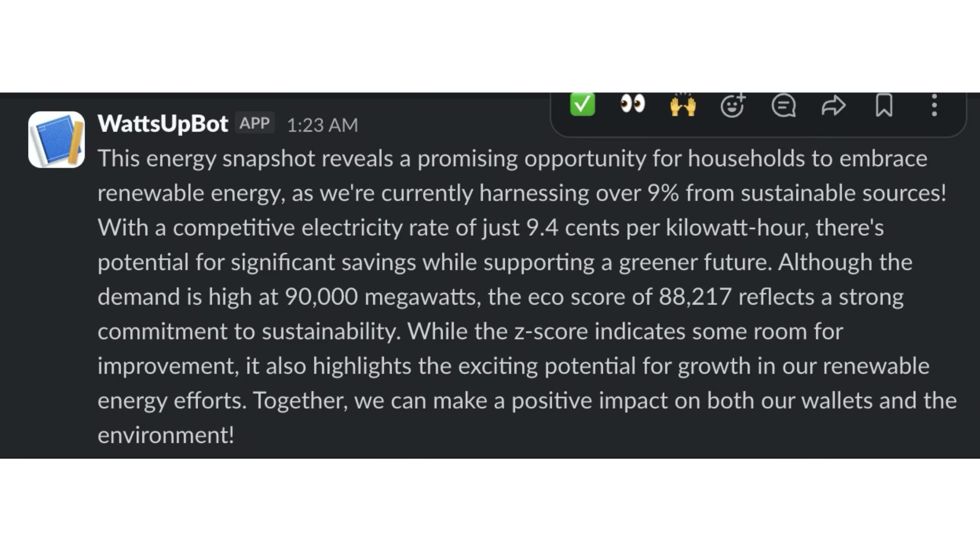Click the eco score value "88,217"
The width and height of the screenshot is (980, 551).
pos(695,297)
